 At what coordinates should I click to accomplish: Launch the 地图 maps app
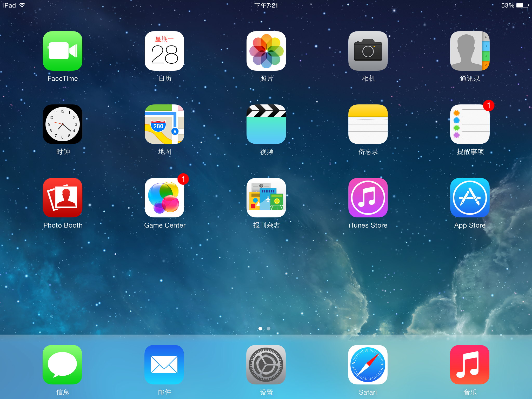pos(164,124)
